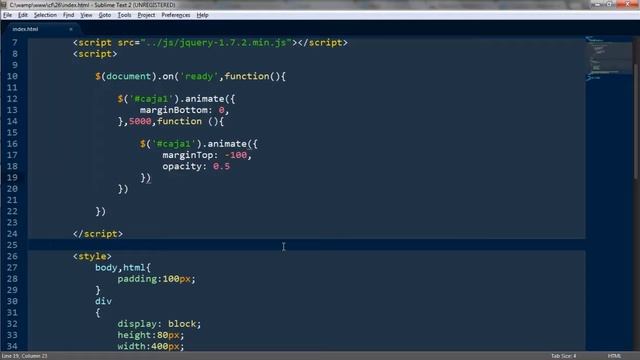
Task: Open the Goto menu
Action: point(104,15)
